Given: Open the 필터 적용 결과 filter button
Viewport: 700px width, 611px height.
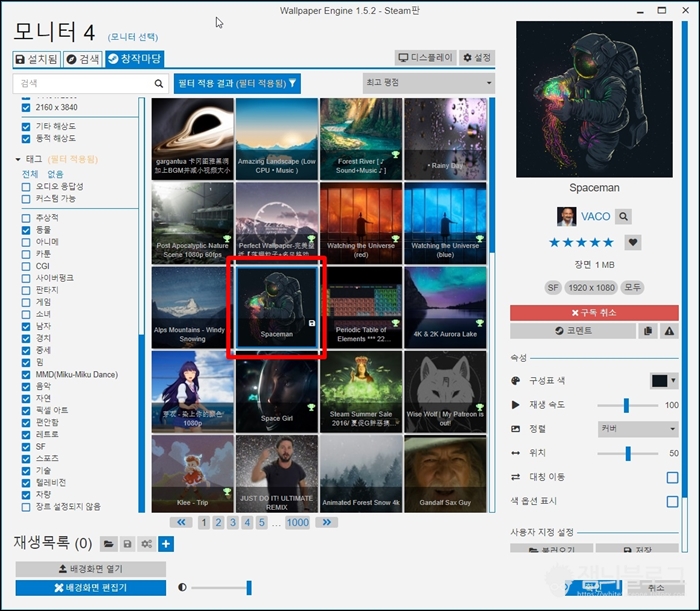Looking at the screenshot, I should click(237, 83).
